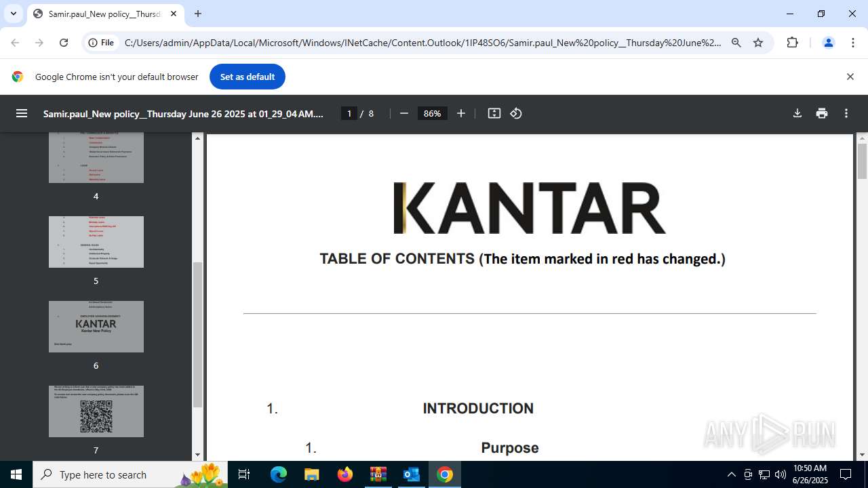
Task: Click the thumbnail sidebar scroll-down arrow
Action: pyautogui.click(x=198, y=455)
